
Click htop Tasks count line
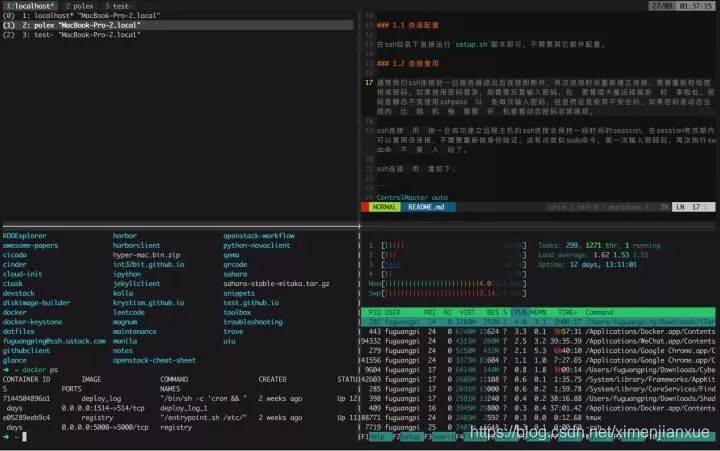pos(599,245)
